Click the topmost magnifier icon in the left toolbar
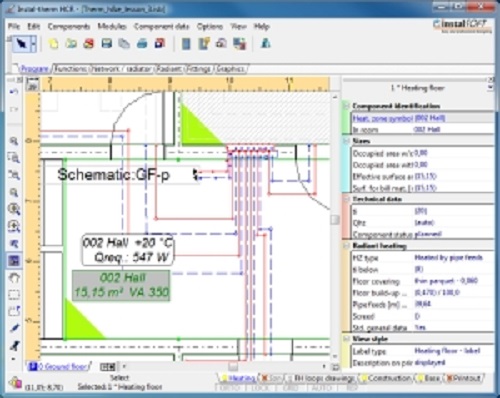This screenshot has width=500, height=398. (x=14, y=141)
